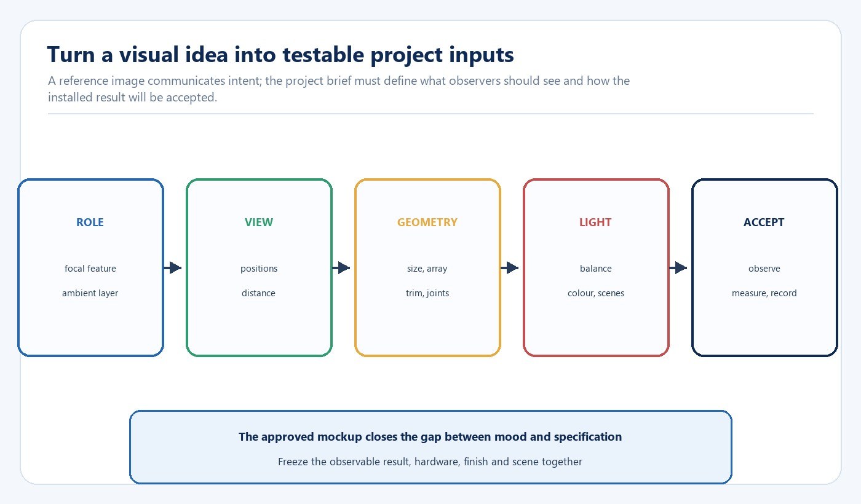Click the slide title about testable project inputs
Image resolution: width=861 pixels, height=504 pixels.
tap(280, 55)
